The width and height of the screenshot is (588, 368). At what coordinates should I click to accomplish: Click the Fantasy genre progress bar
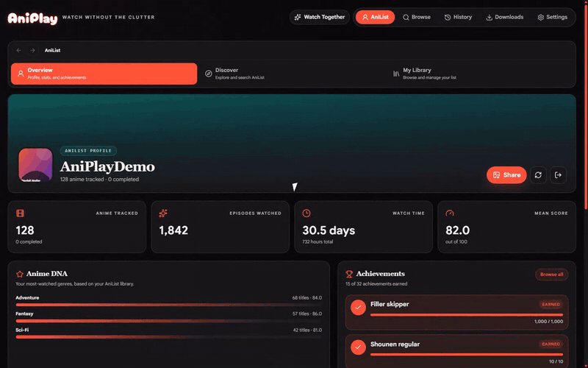coord(169,321)
